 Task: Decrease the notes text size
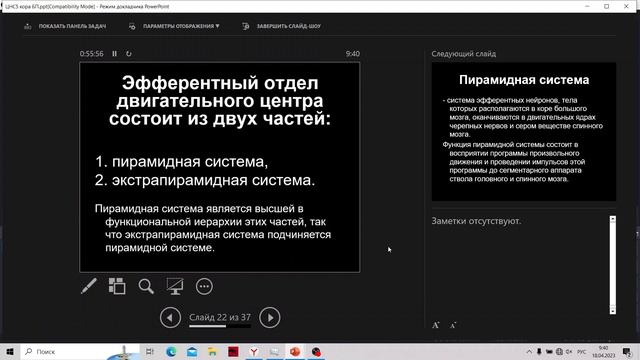(x=453, y=325)
